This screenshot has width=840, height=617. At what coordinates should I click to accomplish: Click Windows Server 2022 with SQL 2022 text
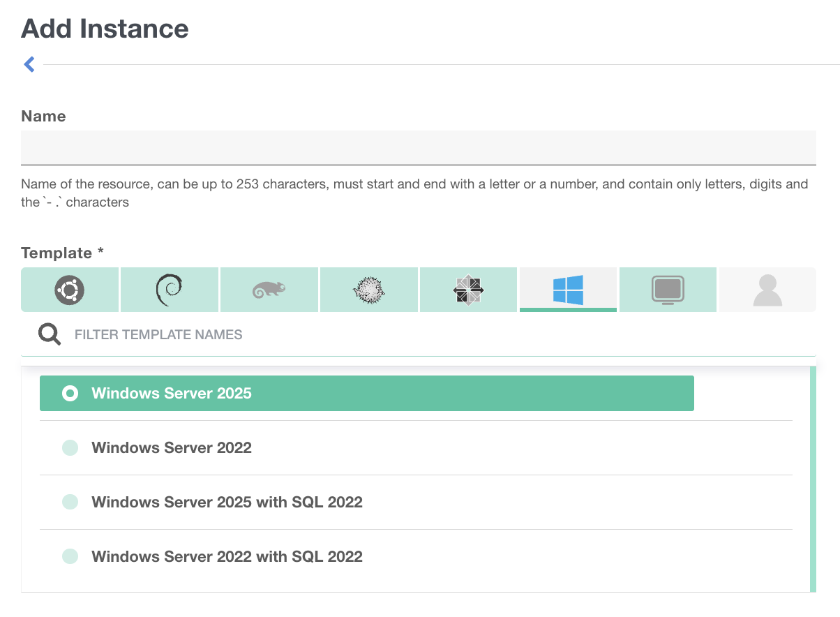point(227,556)
